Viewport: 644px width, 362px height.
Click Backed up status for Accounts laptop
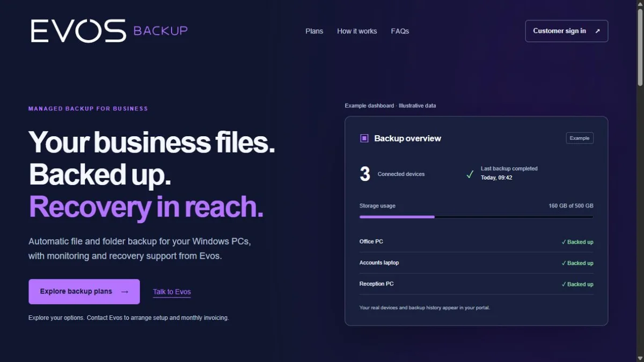pyautogui.click(x=577, y=263)
